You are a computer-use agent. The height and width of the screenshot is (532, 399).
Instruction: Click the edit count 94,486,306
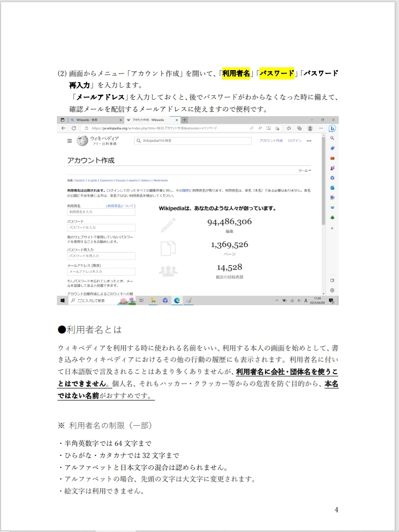coord(229,222)
